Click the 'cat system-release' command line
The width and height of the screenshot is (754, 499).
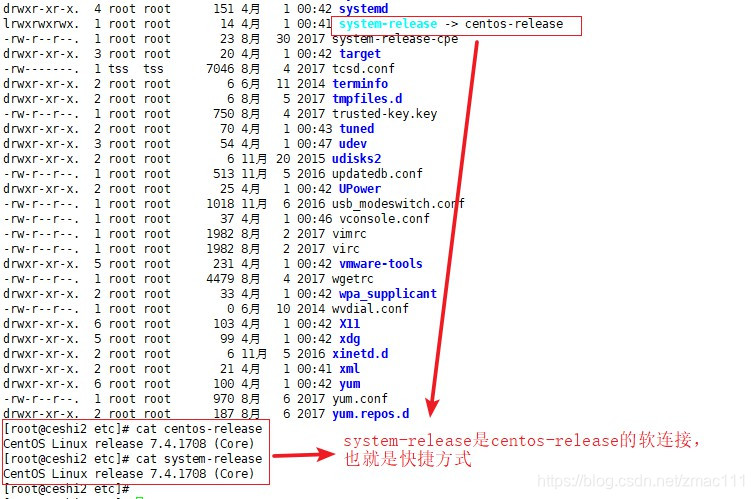coord(133,459)
